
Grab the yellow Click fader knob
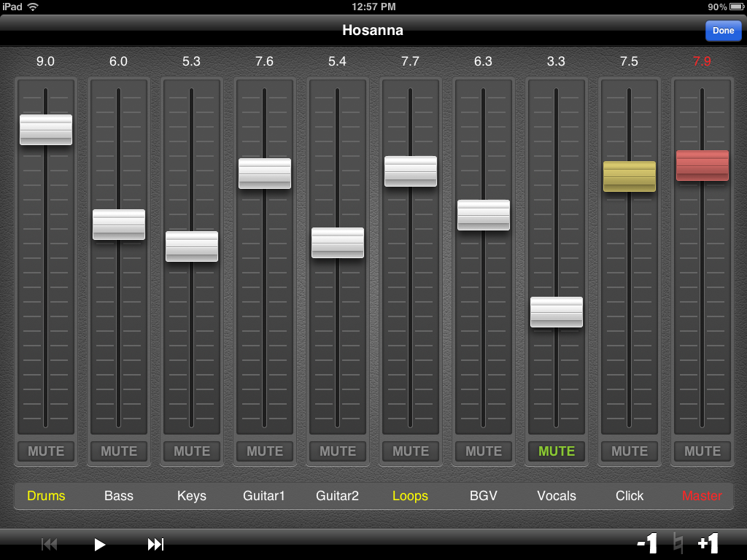point(630,176)
